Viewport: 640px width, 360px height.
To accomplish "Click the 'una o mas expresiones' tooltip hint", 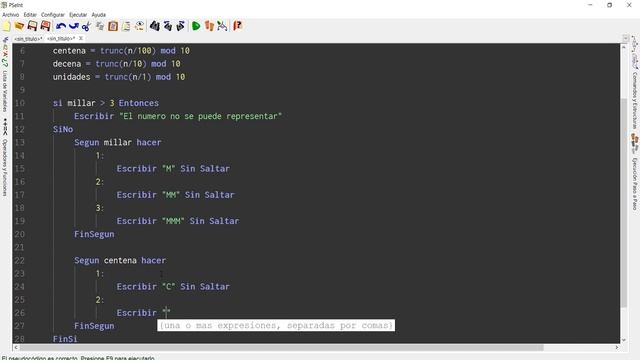I will pyautogui.click(x=276, y=325).
